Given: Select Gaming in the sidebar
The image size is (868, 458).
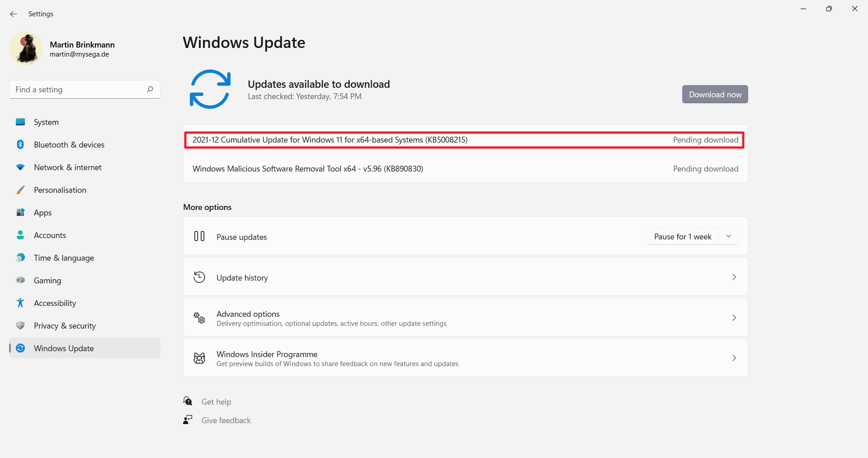Looking at the screenshot, I should tap(85, 280).
